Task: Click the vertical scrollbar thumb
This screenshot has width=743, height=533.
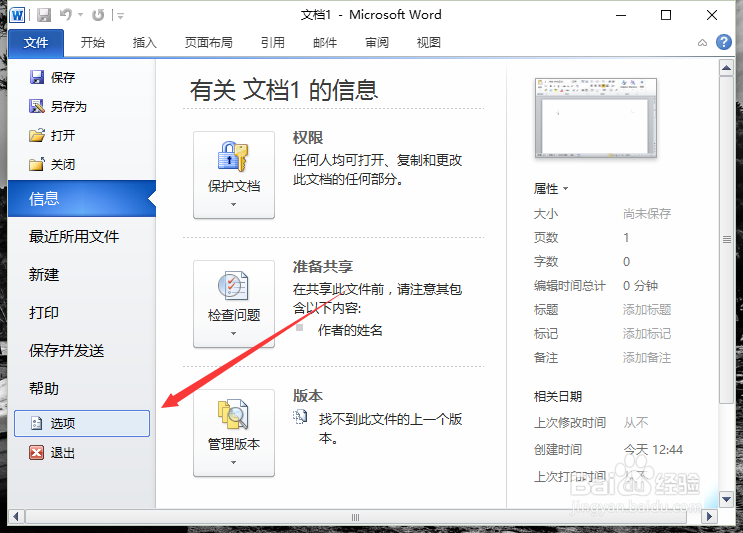Action: pos(726,240)
